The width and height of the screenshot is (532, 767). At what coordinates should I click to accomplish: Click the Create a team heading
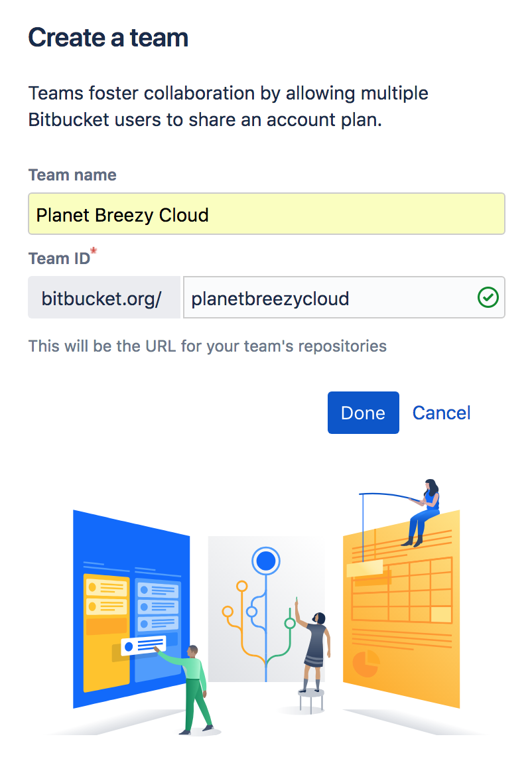pyautogui.click(x=108, y=38)
